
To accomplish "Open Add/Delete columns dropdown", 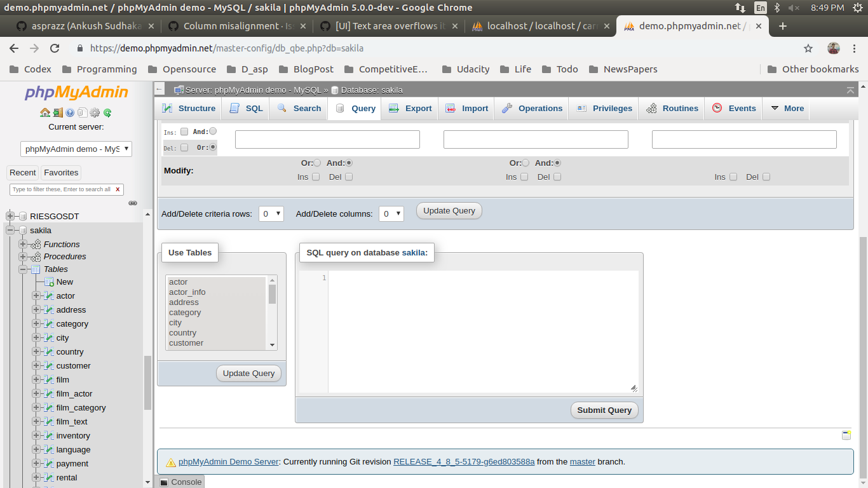I will pyautogui.click(x=391, y=214).
